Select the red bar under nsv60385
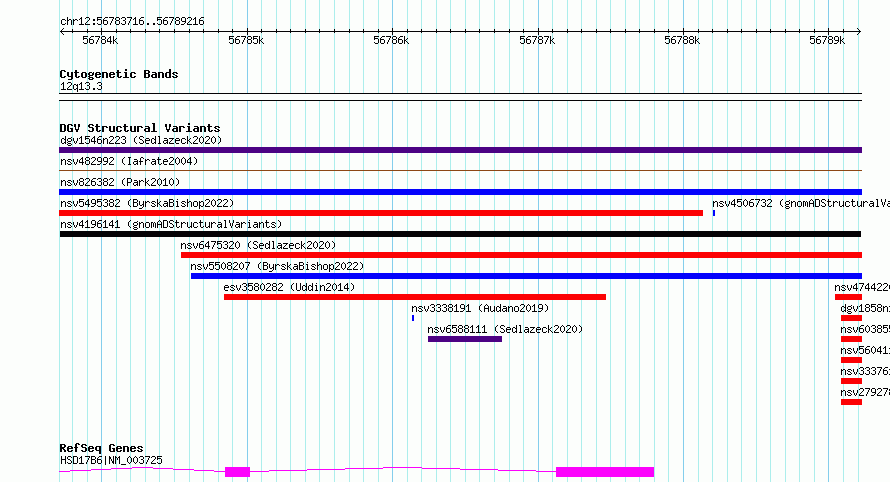 tap(851, 339)
